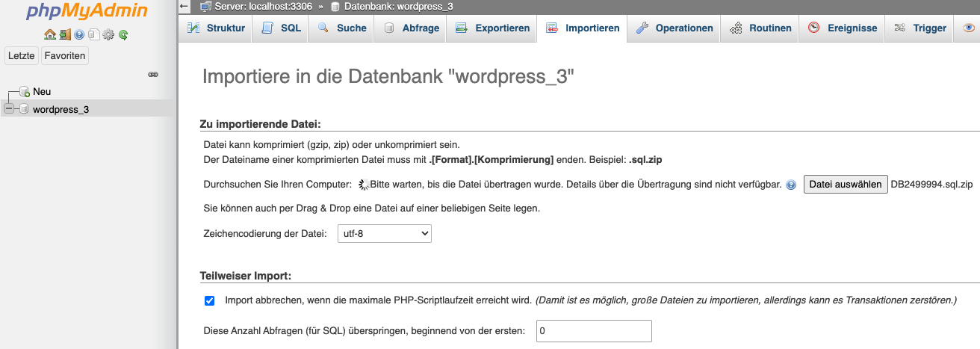The image size is (980, 349).
Task: Go to the phpMyAdmin home icon
Action: tap(50, 34)
